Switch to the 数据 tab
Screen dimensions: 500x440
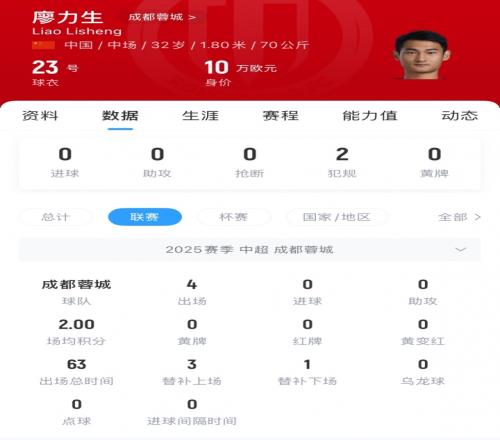120,116
